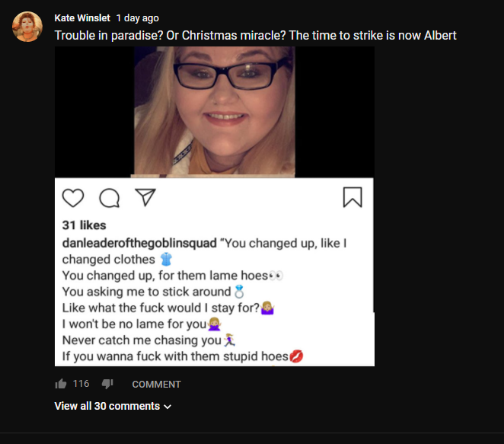Image resolution: width=504 pixels, height=444 pixels.
Task: Tap the Instagram bookmark save icon
Action: tap(352, 197)
